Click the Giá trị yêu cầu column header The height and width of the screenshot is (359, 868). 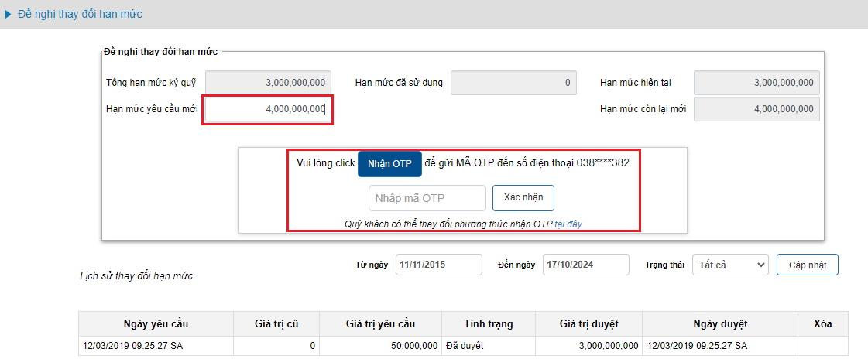click(380, 324)
